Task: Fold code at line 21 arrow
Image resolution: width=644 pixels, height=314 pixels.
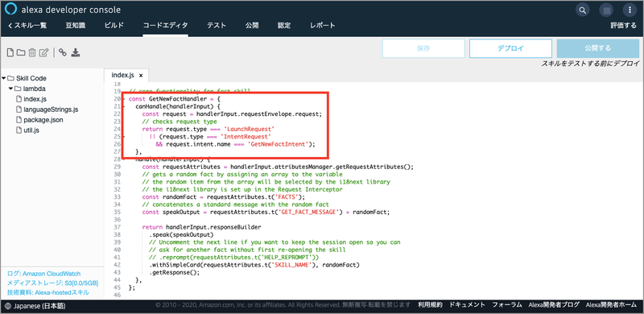Action: click(x=124, y=106)
